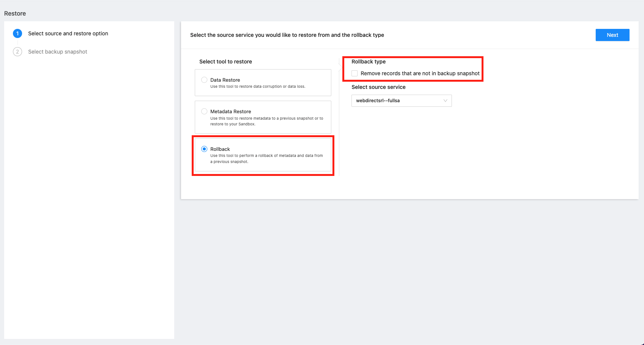Click the Data Restore description about data corruption

coord(258,87)
